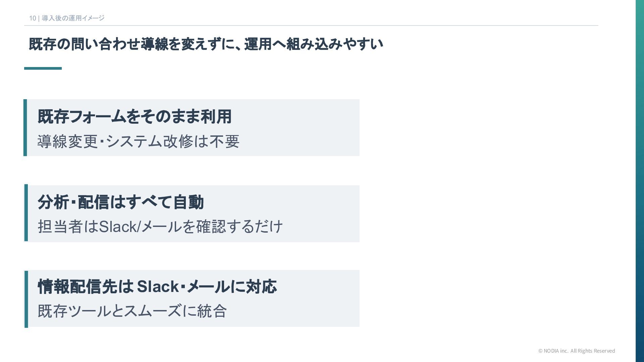Select the subtext 導線変更・システム改修は不要
Image resolution: width=644 pixels, height=362 pixels.
point(138,141)
